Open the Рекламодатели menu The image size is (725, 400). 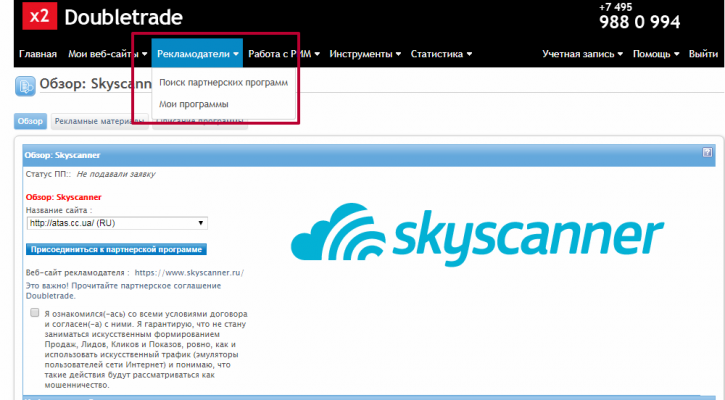(197, 54)
